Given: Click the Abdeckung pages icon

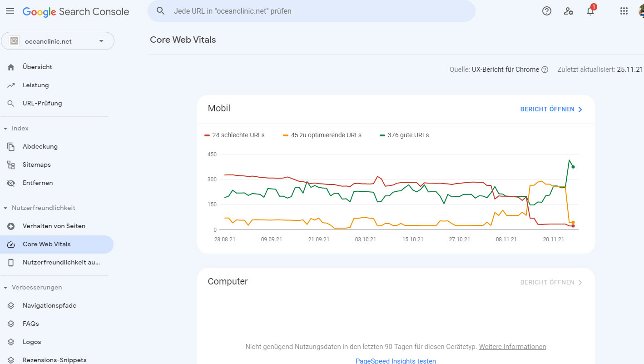Looking at the screenshot, I should point(11,146).
